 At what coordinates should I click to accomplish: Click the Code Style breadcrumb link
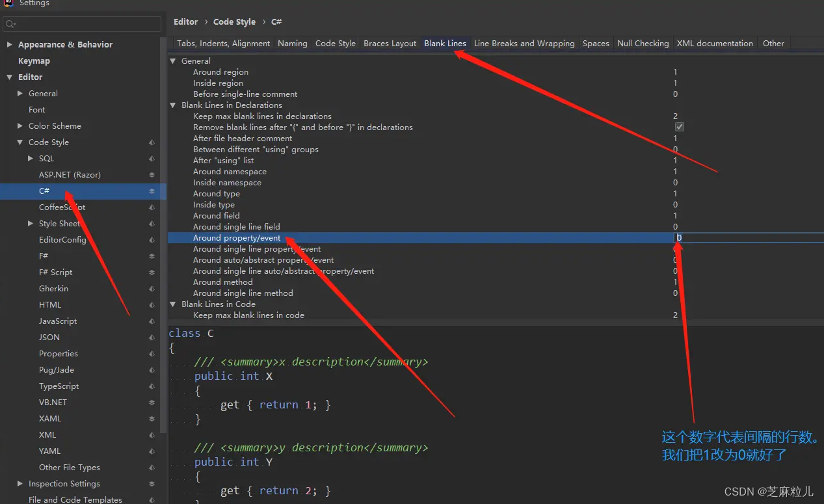234,21
